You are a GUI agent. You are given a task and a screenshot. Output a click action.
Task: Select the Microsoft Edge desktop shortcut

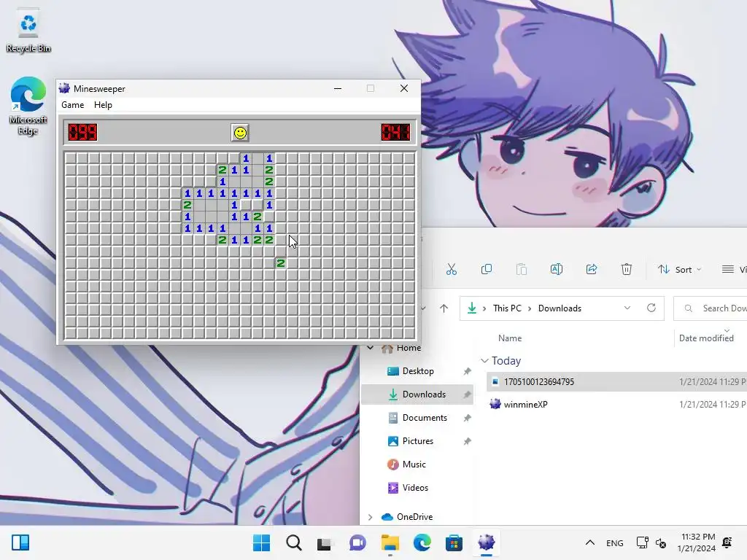click(x=28, y=106)
